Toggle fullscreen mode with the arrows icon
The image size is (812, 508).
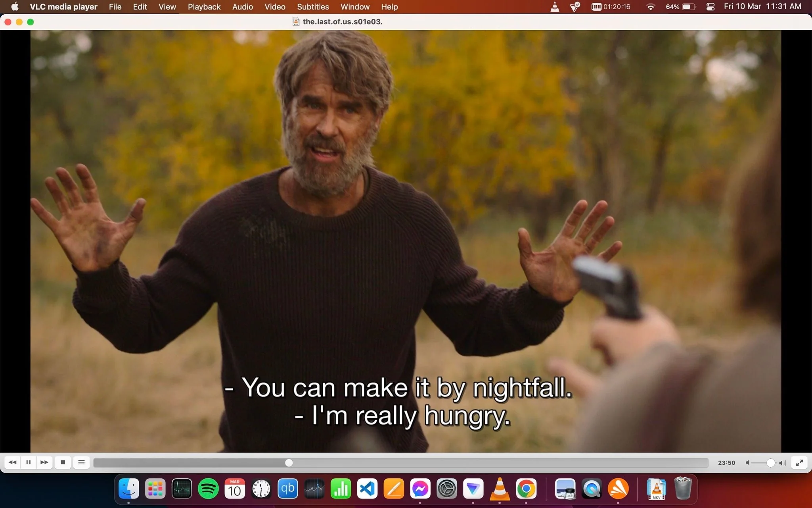799,463
